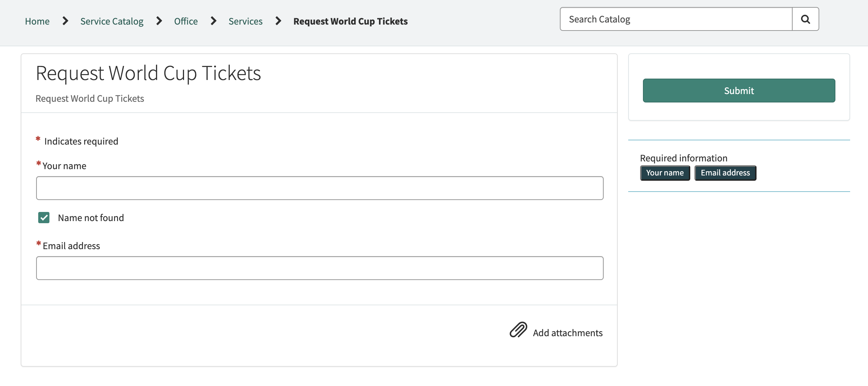Screen dimensions: 868x386
Task: Go to Home breadcrumb link
Action: click(37, 21)
